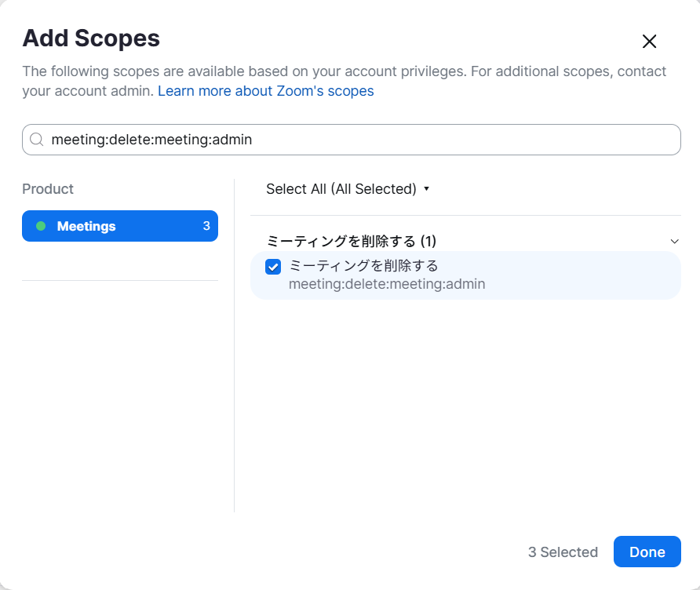Click the Product sidebar heading
Screen dimensions: 700x590
[48, 189]
